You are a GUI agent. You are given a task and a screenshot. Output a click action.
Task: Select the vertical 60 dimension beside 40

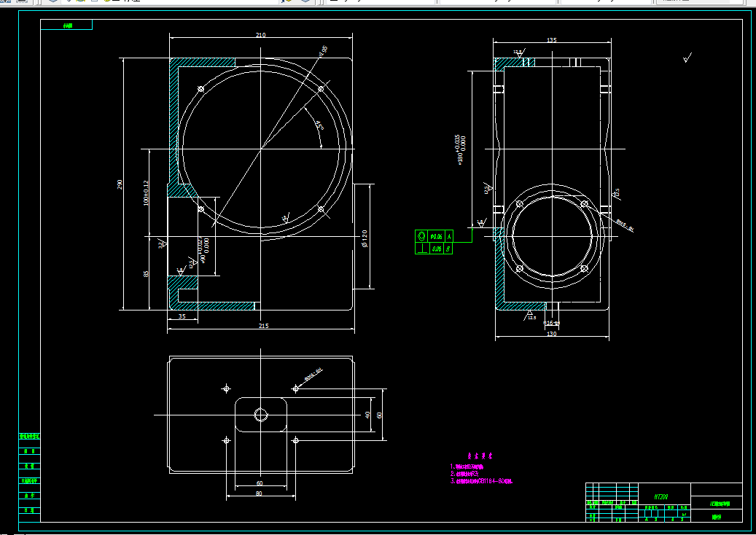click(379, 415)
